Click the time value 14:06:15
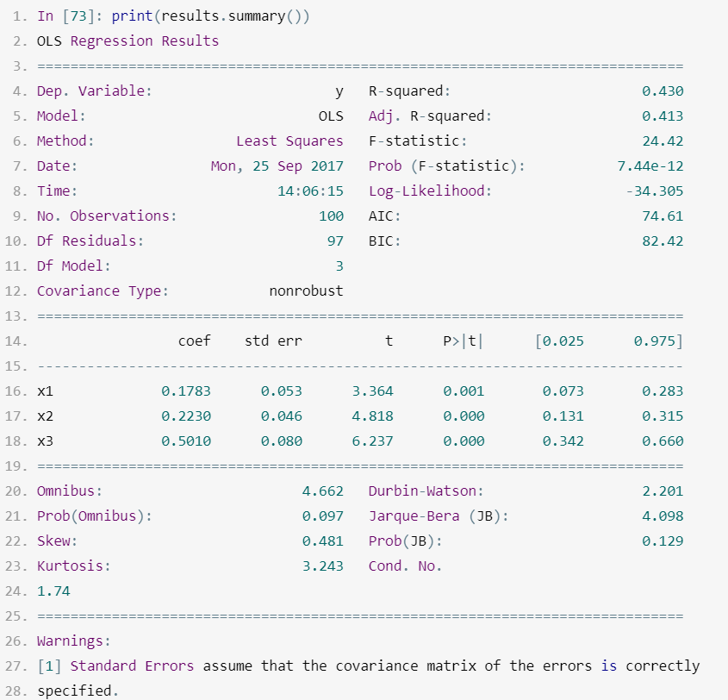This screenshot has width=728, height=700. click(310, 191)
